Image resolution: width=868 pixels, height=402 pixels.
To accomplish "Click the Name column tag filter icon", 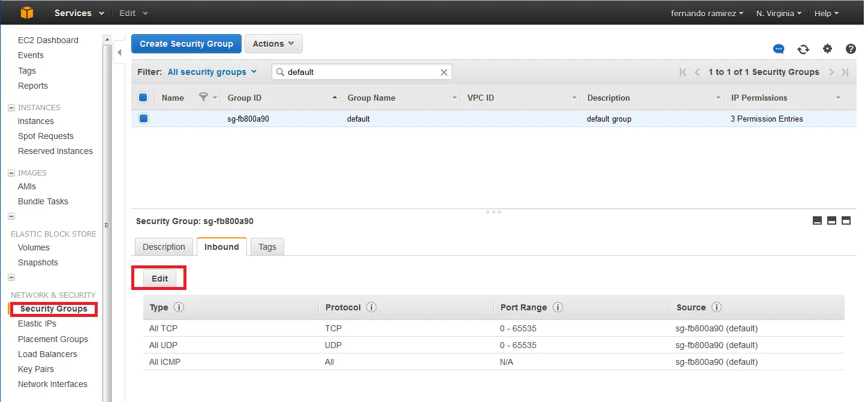I will 203,97.
